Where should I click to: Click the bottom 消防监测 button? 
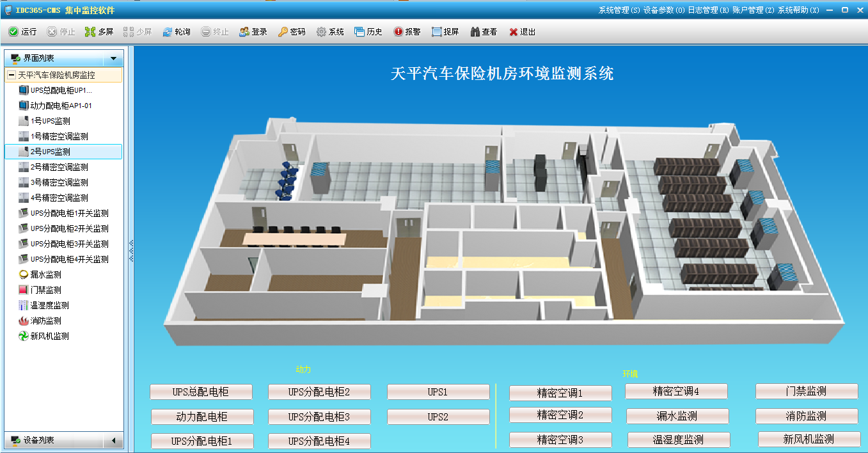point(807,416)
